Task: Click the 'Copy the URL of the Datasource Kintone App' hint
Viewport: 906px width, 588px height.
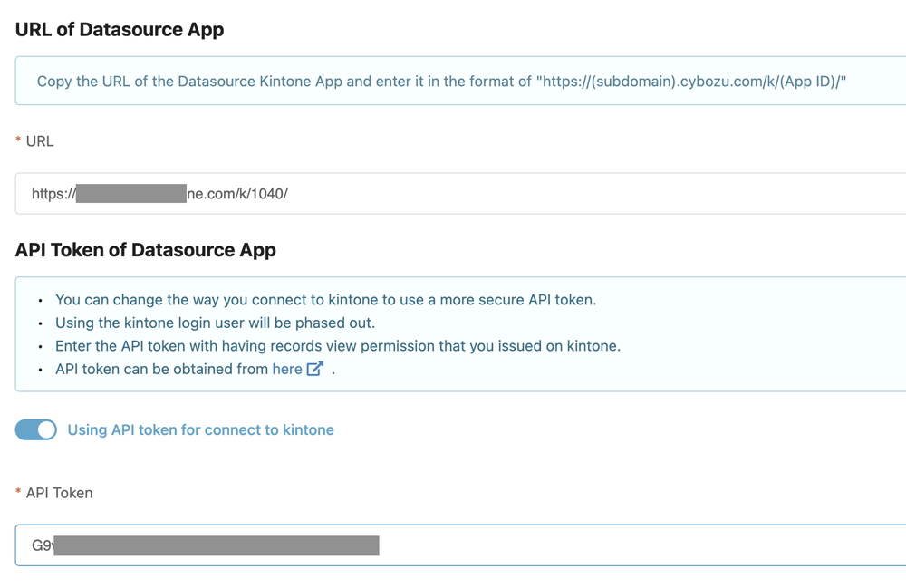Action: 441,82
